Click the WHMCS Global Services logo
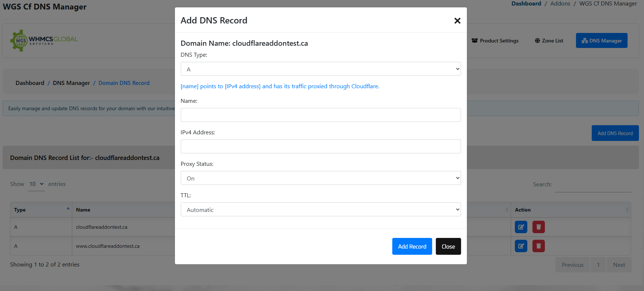This screenshot has height=291, width=644. point(44,41)
